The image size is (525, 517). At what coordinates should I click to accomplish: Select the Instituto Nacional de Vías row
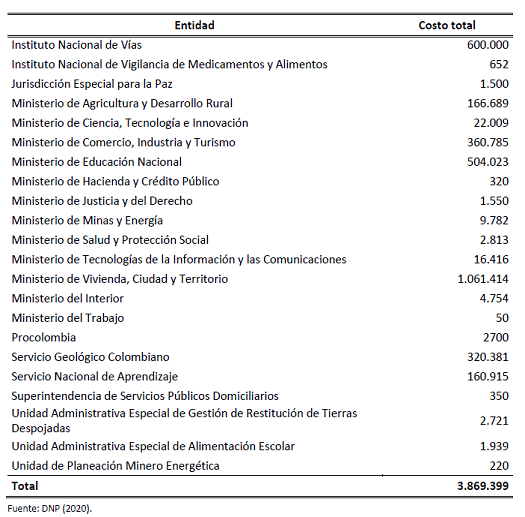coord(260,45)
